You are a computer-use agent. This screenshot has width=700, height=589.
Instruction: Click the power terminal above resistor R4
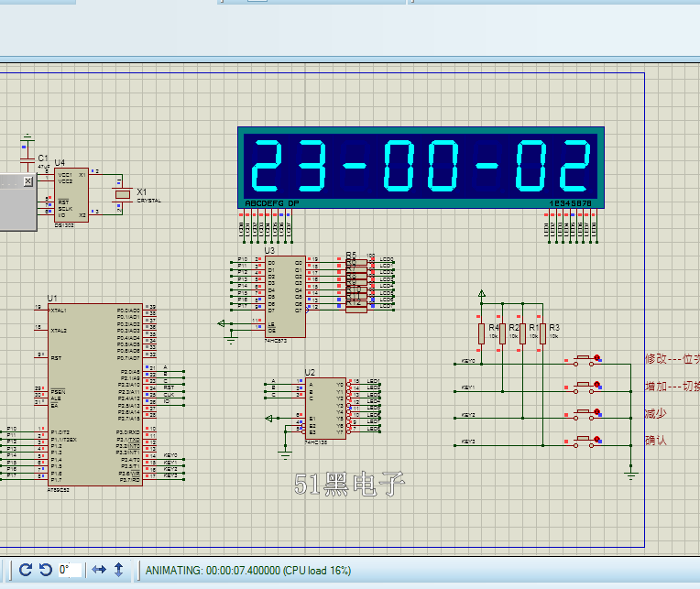click(x=481, y=294)
